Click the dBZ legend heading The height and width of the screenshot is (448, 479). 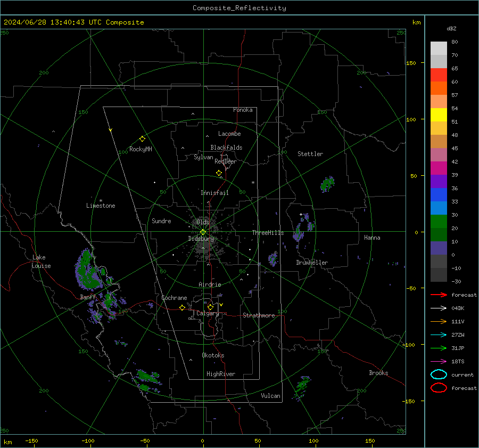451,28
